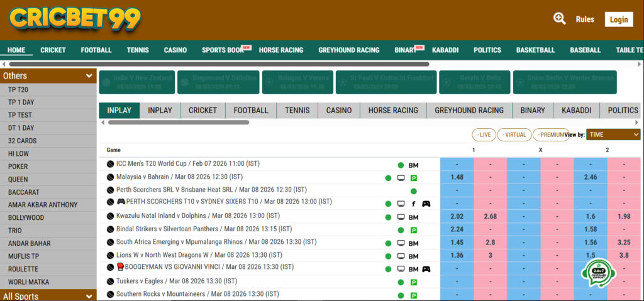Open TV icon for South Africa Emerging match

coord(401,244)
